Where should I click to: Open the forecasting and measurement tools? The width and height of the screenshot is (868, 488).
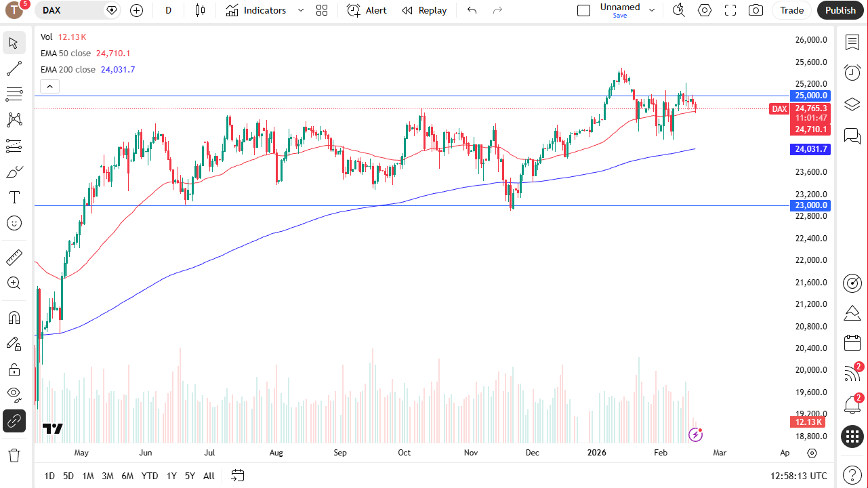[x=14, y=146]
